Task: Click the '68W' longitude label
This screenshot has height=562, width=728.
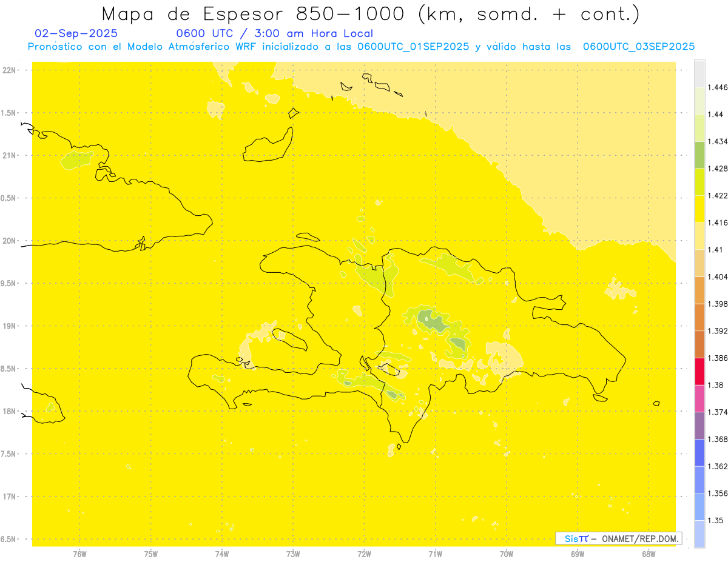Action: tap(649, 554)
